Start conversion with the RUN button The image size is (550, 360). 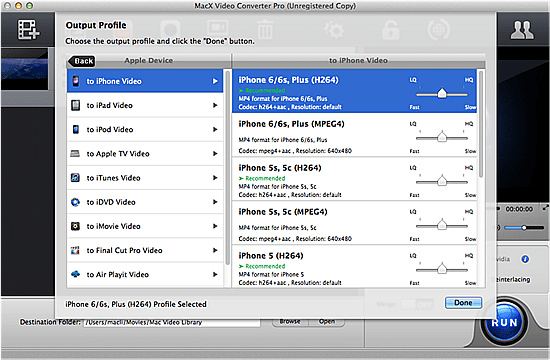(x=504, y=322)
